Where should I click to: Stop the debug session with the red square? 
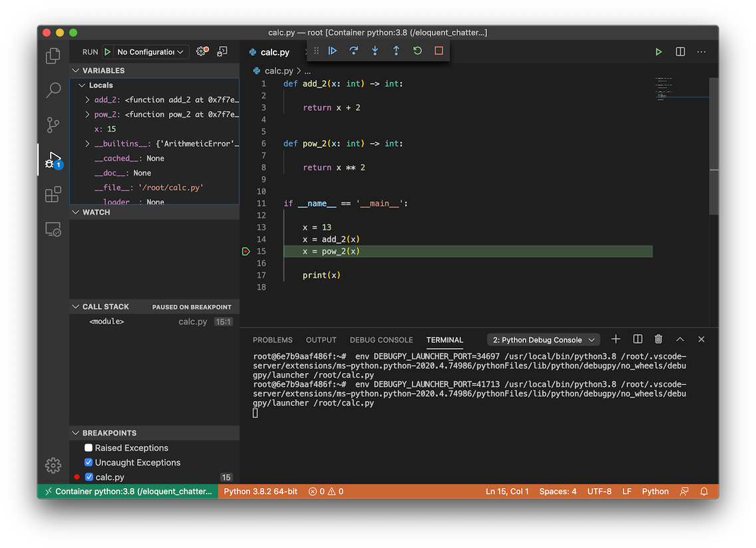tap(439, 51)
